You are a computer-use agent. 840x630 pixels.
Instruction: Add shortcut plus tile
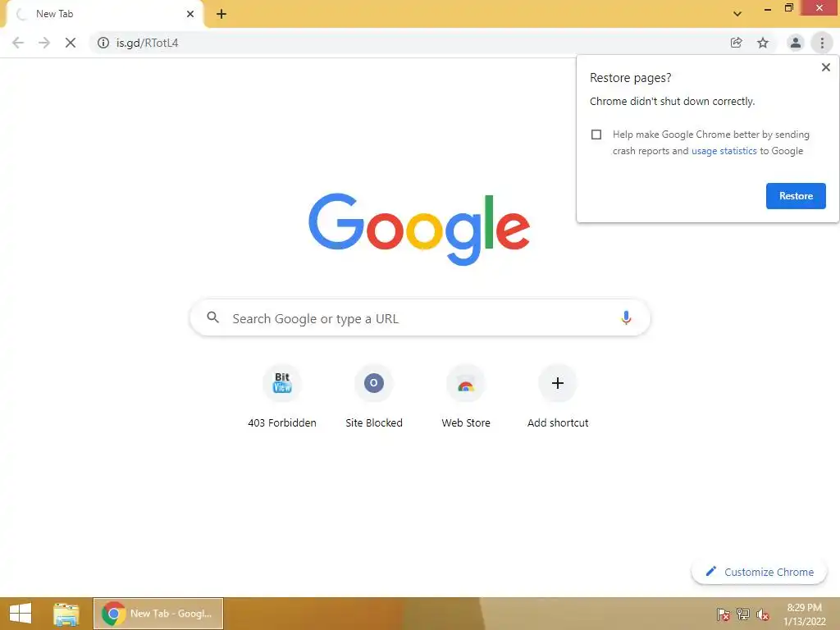click(558, 396)
